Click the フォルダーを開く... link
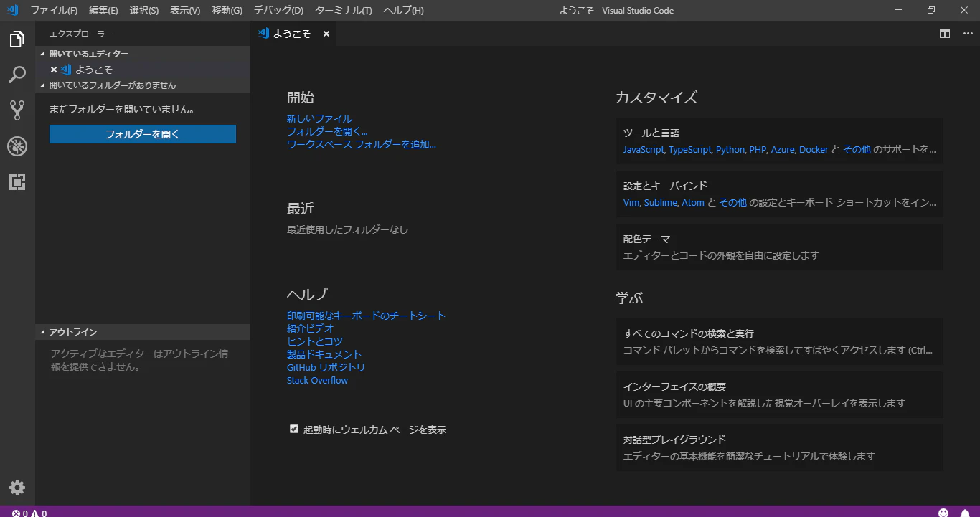This screenshot has height=517, width=980. click(x=327, y=131)
